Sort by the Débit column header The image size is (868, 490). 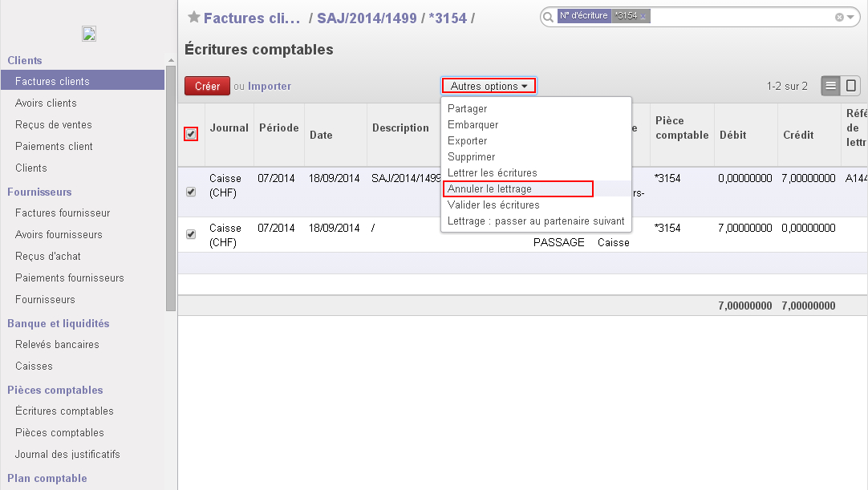[x=733, y=136]
